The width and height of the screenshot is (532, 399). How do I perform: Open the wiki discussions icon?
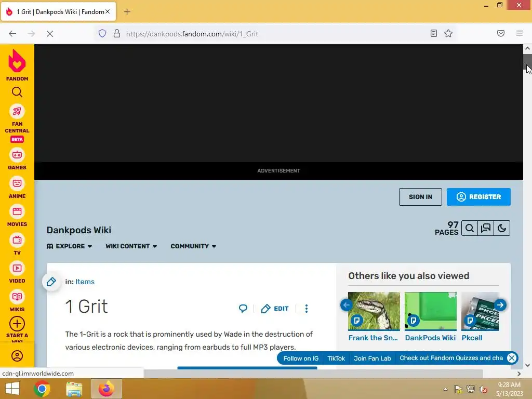[486, 229]
